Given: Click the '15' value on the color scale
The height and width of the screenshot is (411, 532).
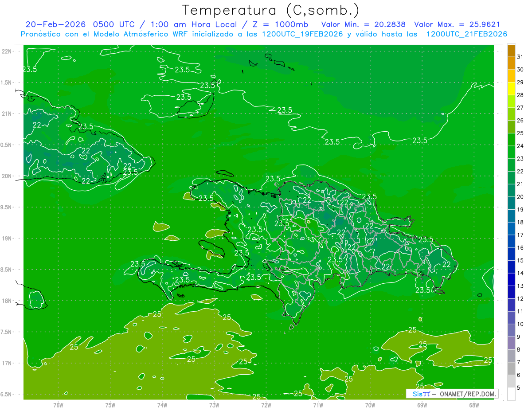Looking at the screenshot, I should click(x=520, y=261).
